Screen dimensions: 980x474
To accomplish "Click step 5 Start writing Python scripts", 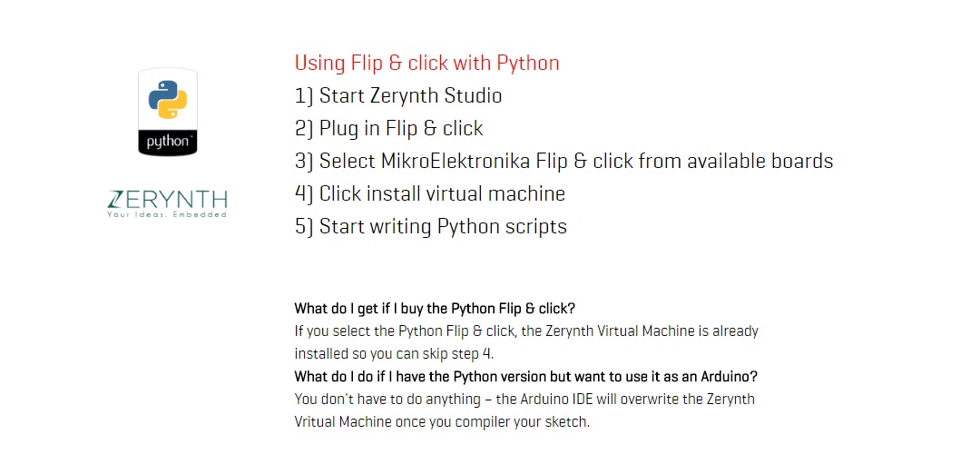I will click(x=431, y=226).
